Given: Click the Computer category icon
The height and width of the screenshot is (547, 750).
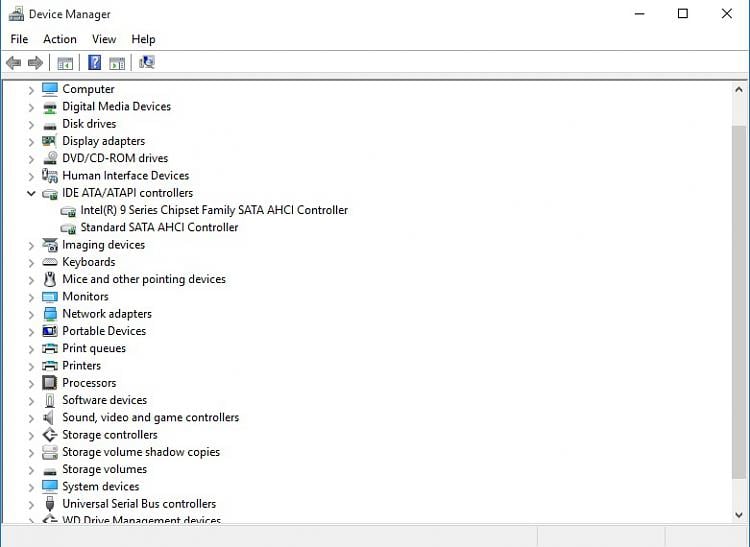Looking at the screenshot, I should 50,89.
